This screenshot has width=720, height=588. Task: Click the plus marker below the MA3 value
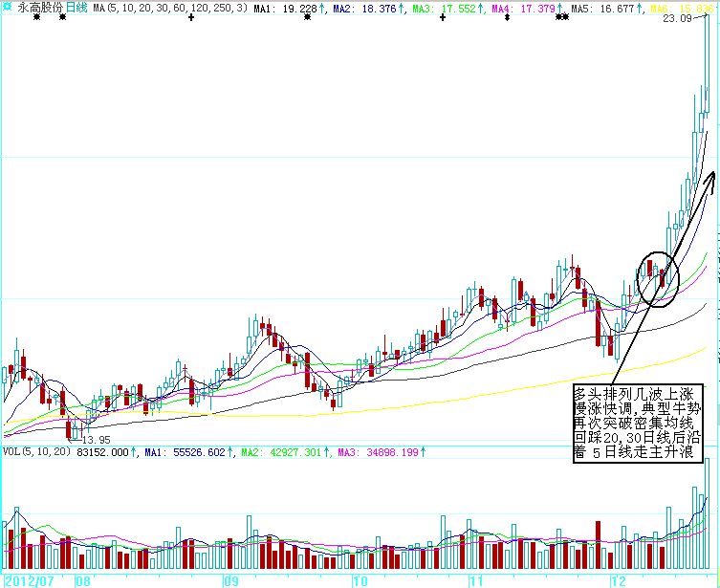click(443, 18)
